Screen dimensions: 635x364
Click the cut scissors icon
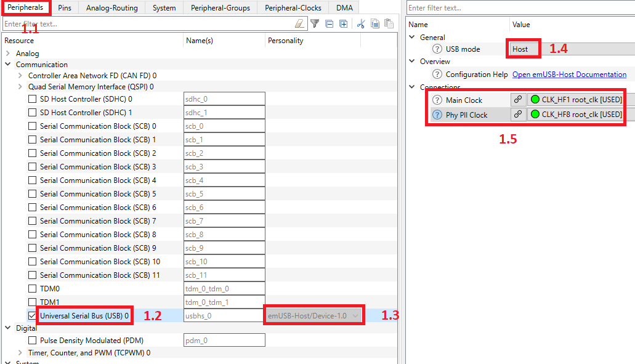pos(361,24)
